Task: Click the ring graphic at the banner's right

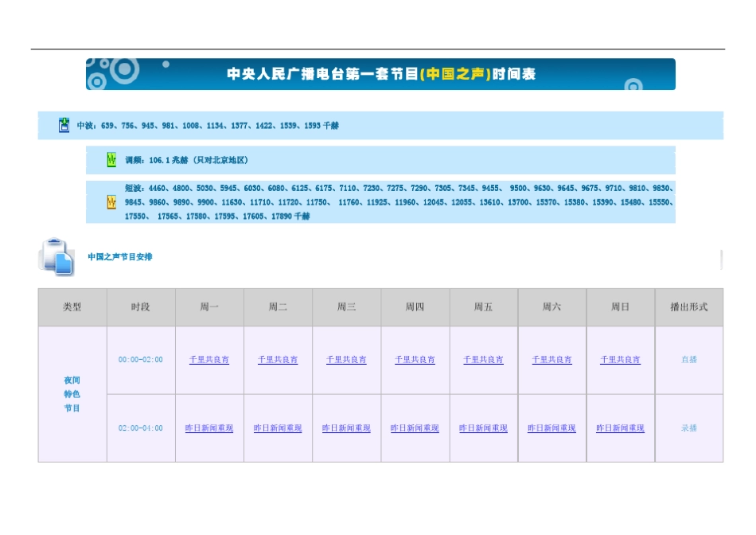Action: pyautogui.click(x=633, y=84)
